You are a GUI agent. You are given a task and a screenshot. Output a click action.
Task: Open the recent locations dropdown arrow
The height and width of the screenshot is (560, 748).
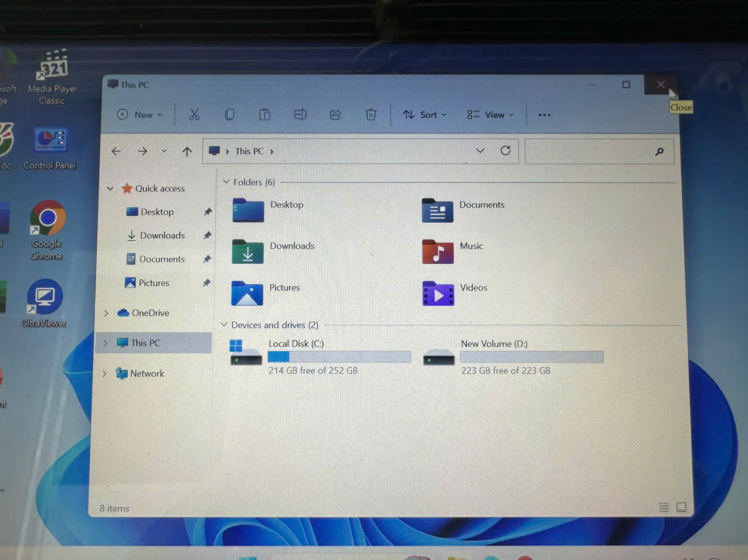[164, 151]
